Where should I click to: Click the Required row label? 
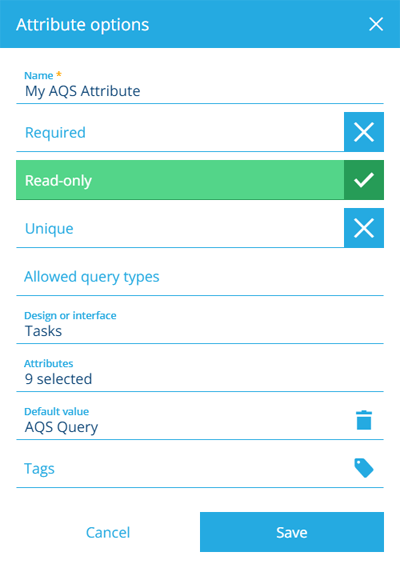pos(55,133)
